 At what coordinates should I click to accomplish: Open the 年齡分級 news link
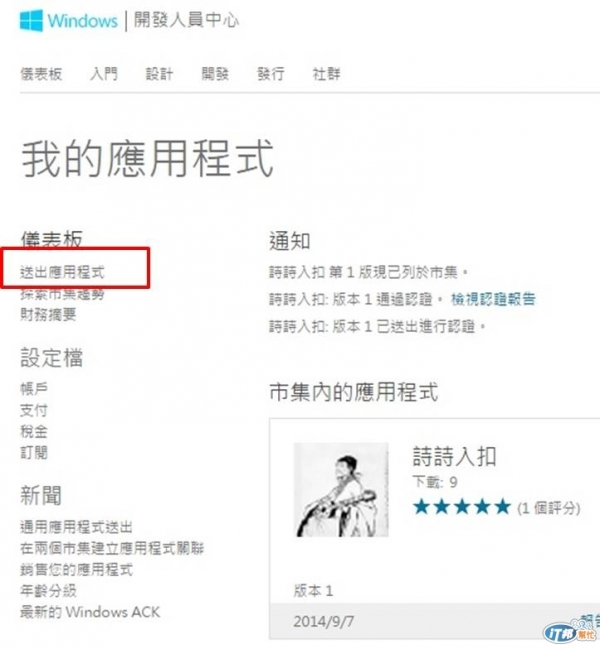(48, 591)
